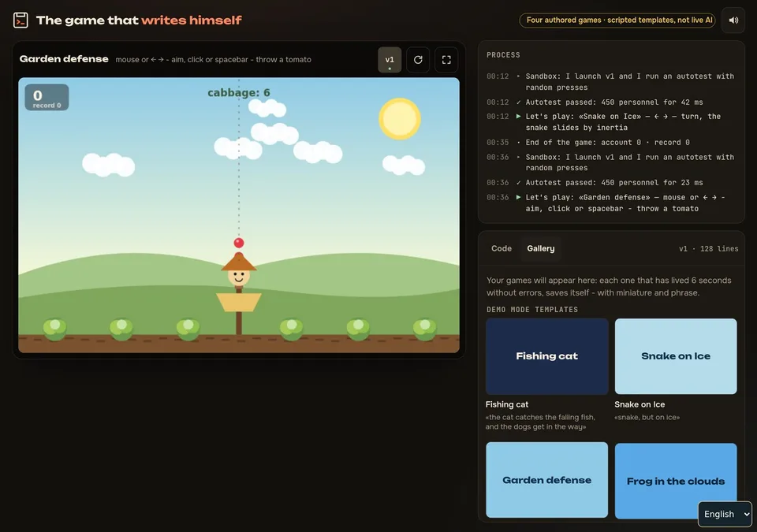Click 'The game that writes himself' page title

pyautogui.click(x=139, y=20)
